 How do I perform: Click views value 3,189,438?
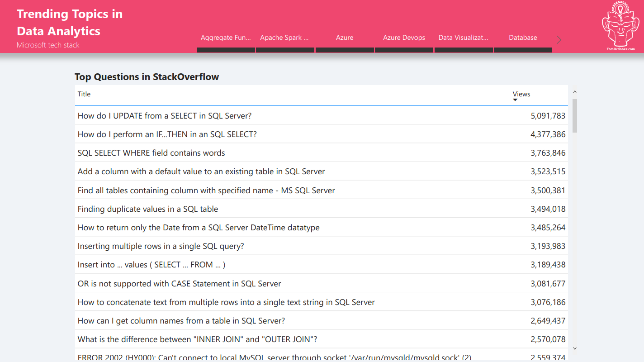548,264
